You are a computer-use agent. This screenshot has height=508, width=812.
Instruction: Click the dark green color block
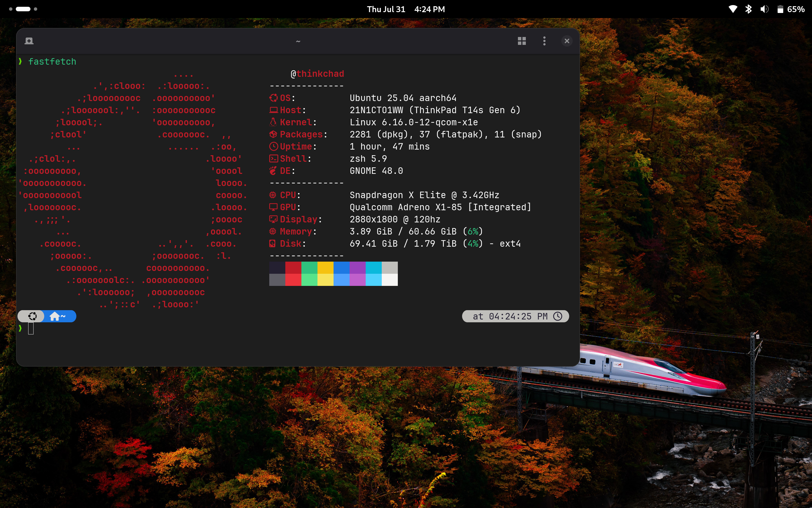pos(309,268)
